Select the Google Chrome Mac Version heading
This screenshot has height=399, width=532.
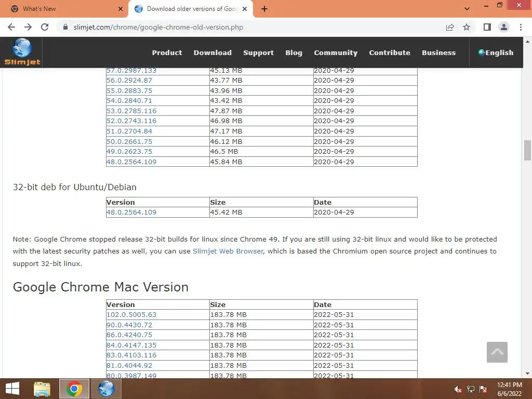(101, 287)
